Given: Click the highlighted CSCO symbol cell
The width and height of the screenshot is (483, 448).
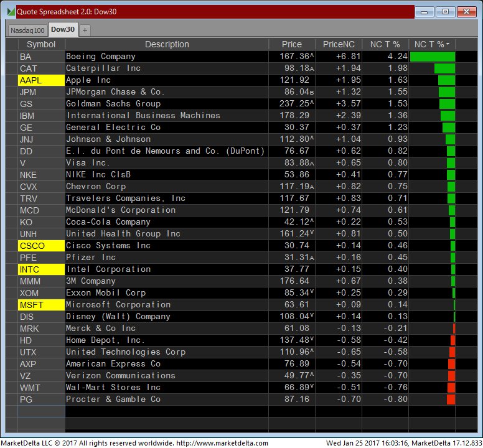Looking at the screenshot, I should (x=41, y=246).
